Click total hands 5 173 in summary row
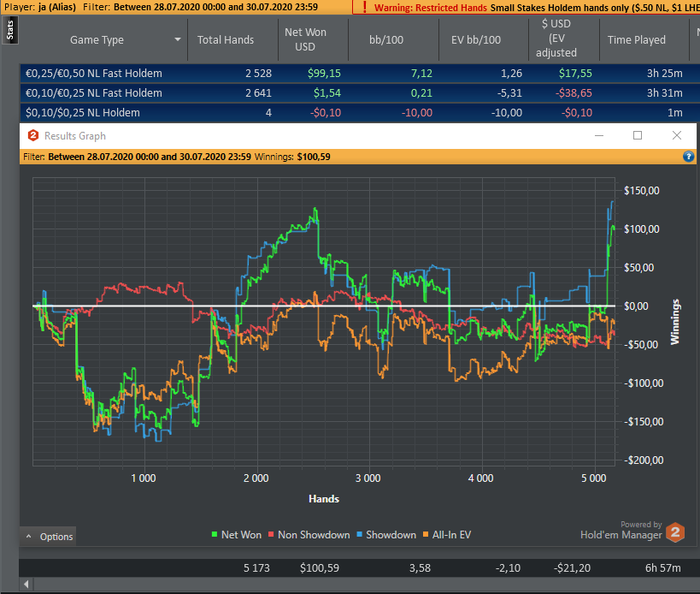The height and width of the screenshot is (594, 700). [256, 568]
